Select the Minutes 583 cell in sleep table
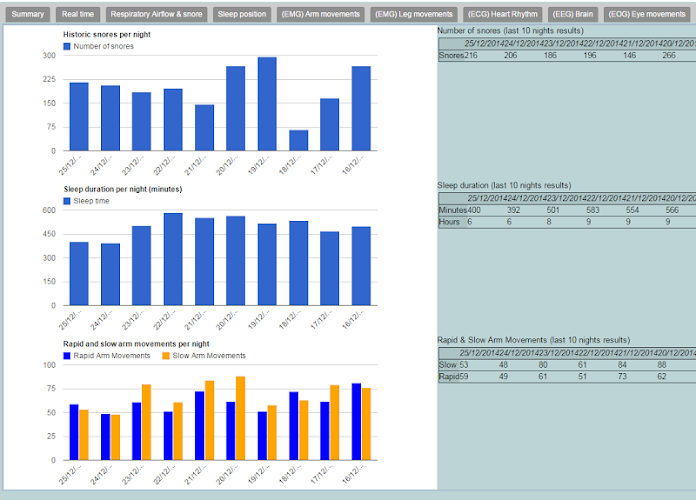This screenshot has height=500, width=696. point(593,210)
